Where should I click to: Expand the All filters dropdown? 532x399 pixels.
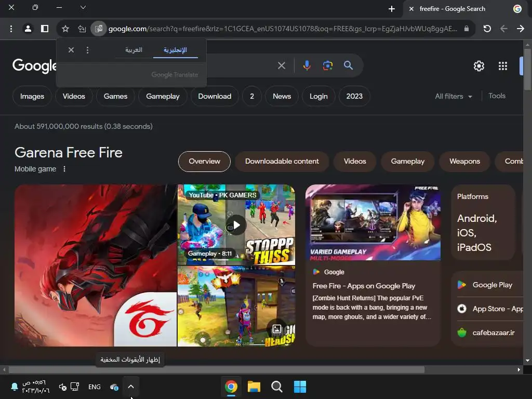[454, 96]
